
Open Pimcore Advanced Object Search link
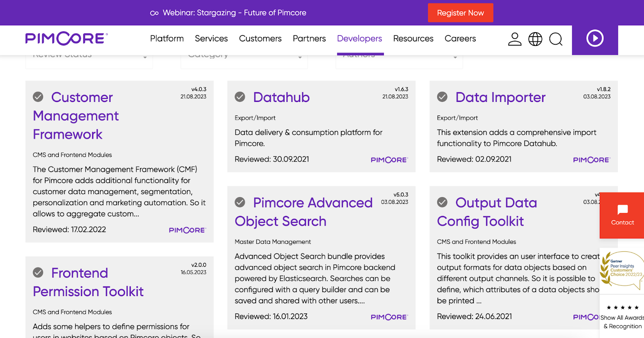coord(304,212)
